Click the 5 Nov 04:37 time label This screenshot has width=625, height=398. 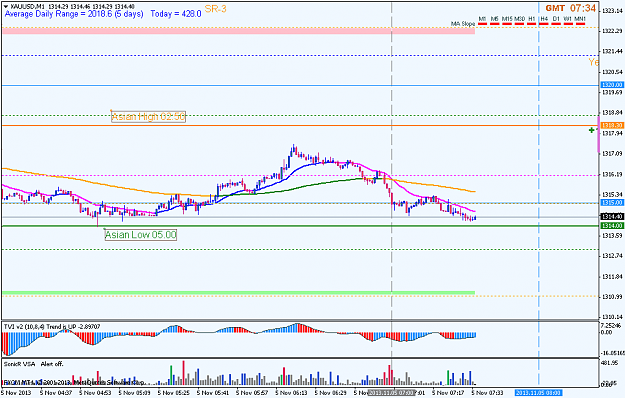point(56,393)
